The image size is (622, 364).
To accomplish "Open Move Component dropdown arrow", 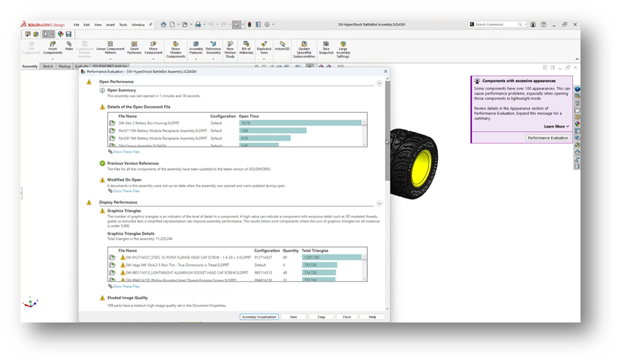I will (153, 59).
